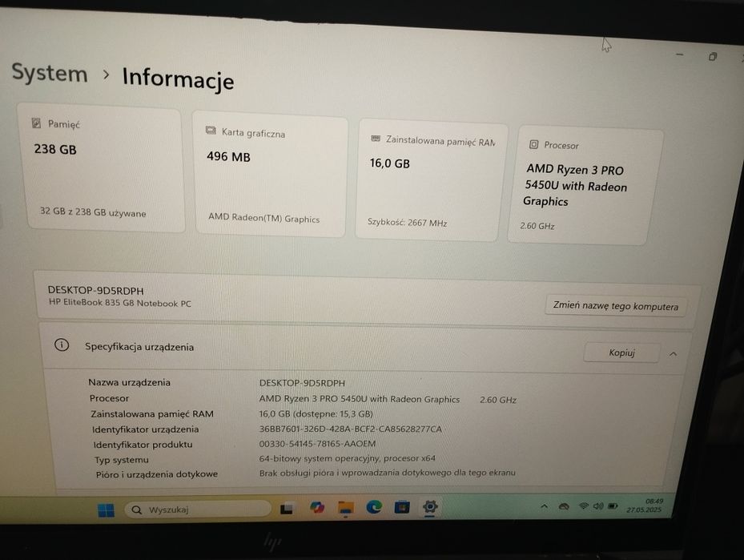
Task: Select 'HP EliteBook 835 G8 Notebook PC' text
Action: pyautogui.click(x=120, y=303)
